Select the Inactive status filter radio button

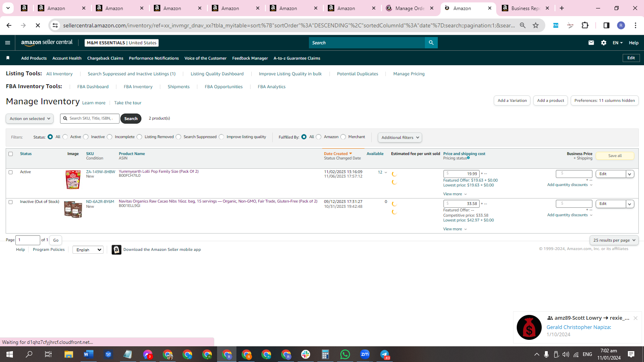click(x=86, y=137)
